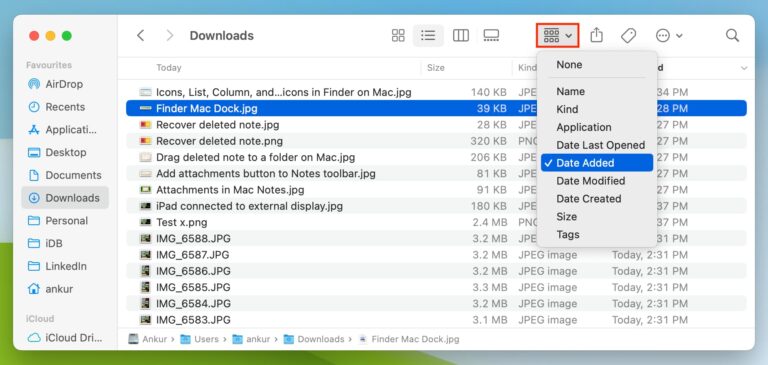Viewport: 768px width, 365px height.
Task: Switch to gallery view in toolbar
Action: (491, 35)
